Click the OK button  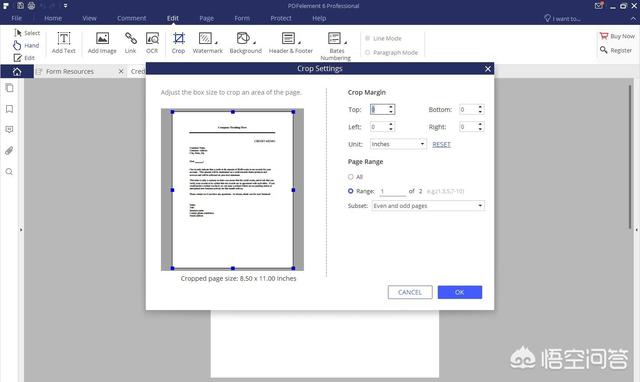click(x=460, y=292)
